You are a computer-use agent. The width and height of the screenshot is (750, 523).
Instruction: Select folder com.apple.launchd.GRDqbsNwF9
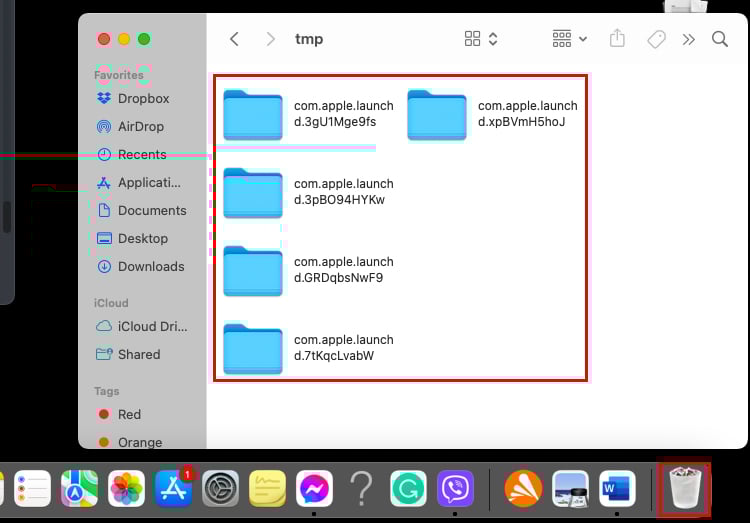coord(309,271)
